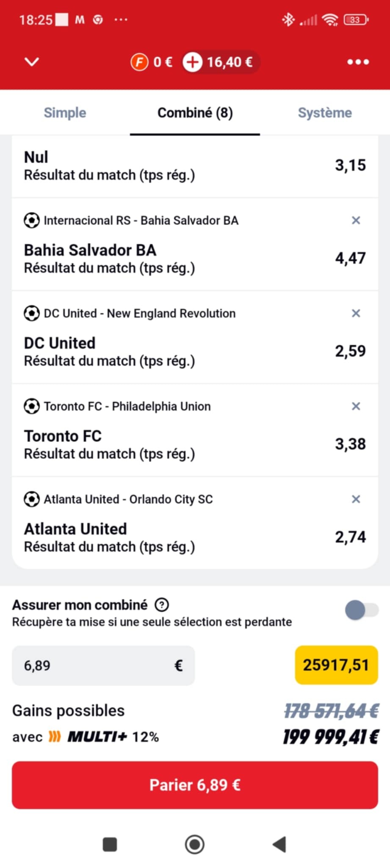Tap the yellow total odds 25917,51 badge

[336, 665]
